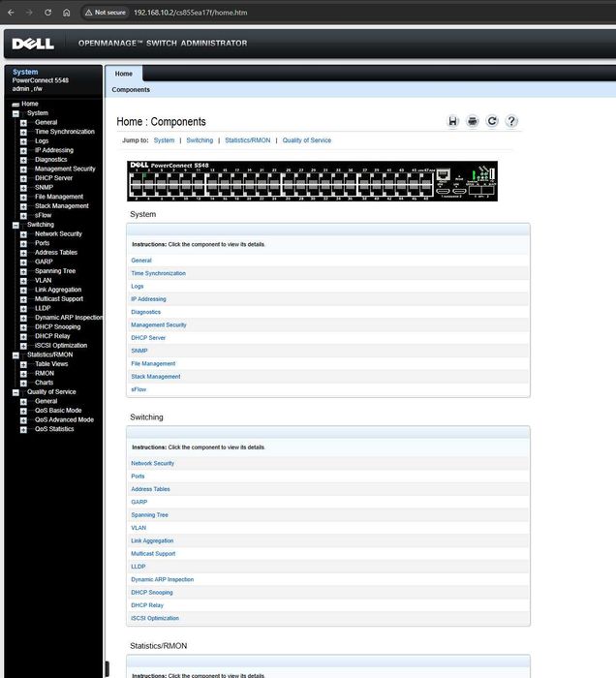The image size is (616, 678).
Task: Open SNMP link in System table
Action: [x=139, y=351]
